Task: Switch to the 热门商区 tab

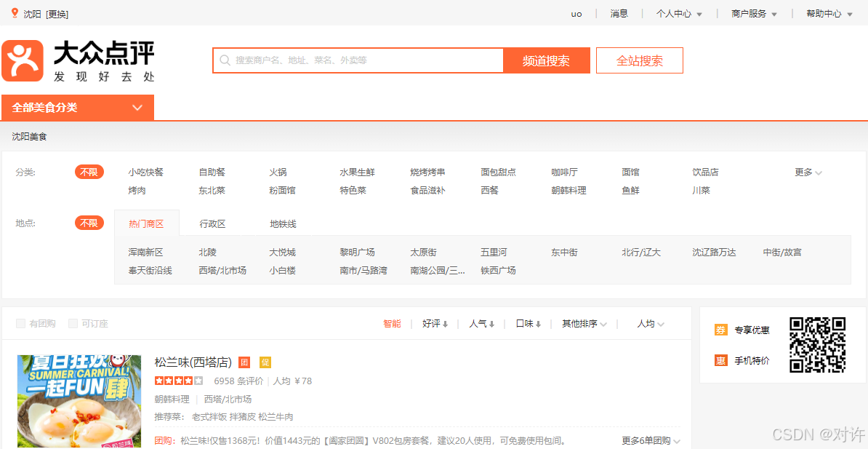Action: pos(147,224)
